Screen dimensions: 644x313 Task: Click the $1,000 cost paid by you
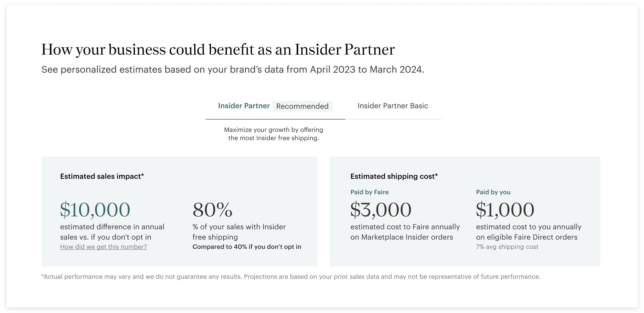pos(505,210)
